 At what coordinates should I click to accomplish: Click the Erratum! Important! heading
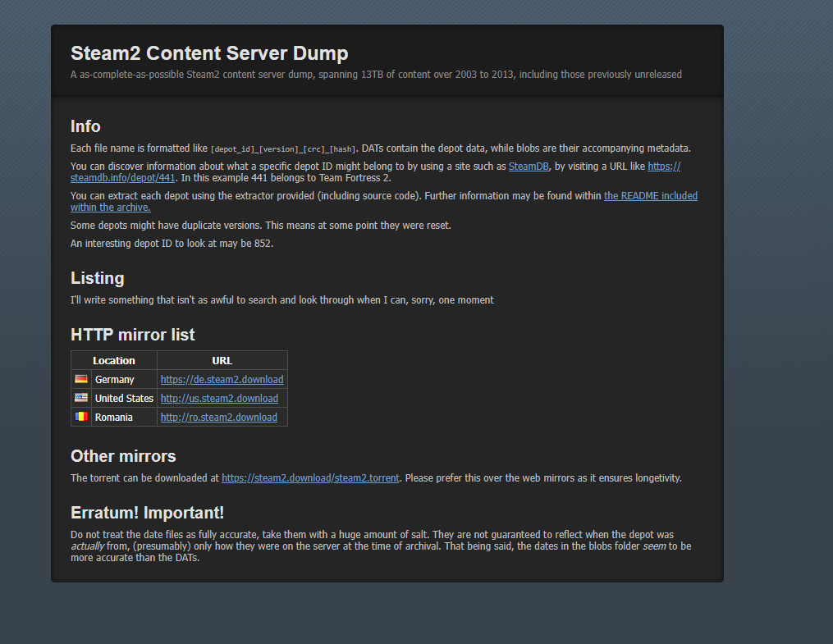147,513
